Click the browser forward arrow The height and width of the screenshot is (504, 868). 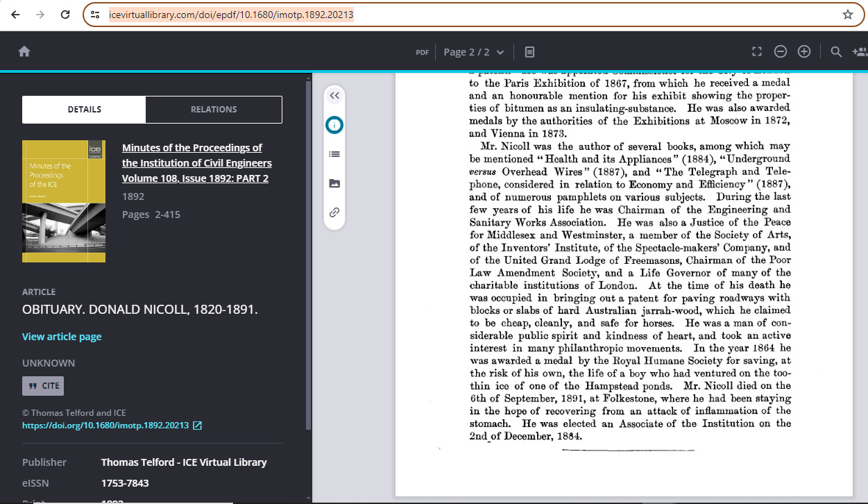pyautogui.click(x=40, y=15)
